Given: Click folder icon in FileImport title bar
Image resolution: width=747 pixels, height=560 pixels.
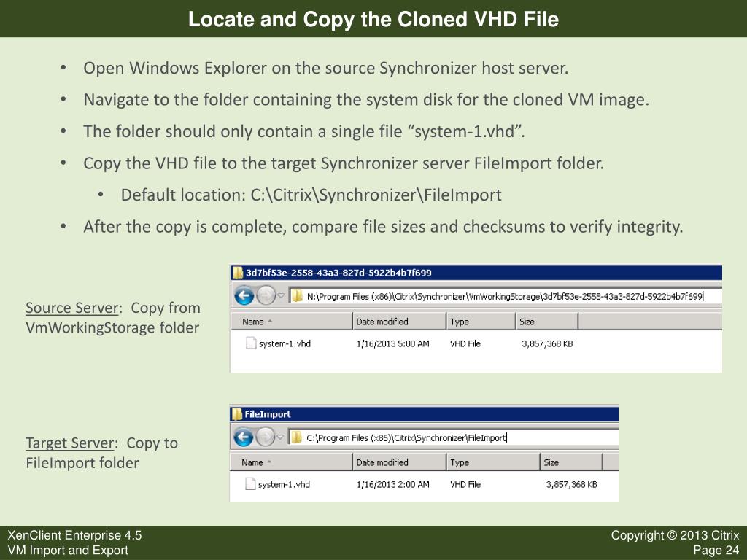Looking at the screenshot, I should tap(237, 414).
